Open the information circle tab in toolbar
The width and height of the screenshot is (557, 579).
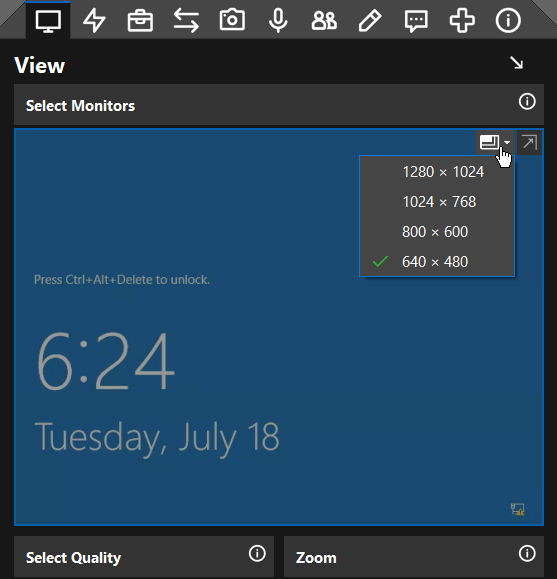508,20
